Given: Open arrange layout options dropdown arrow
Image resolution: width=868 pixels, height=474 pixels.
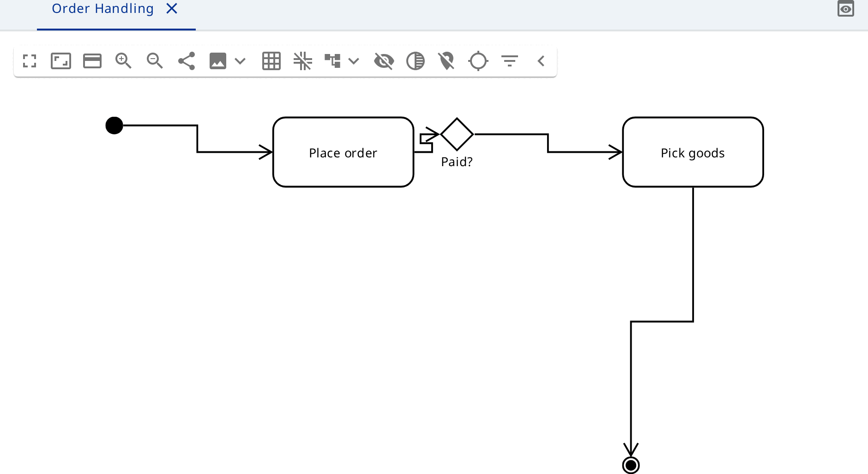Looking at the screenshot, I should point(354,61).
